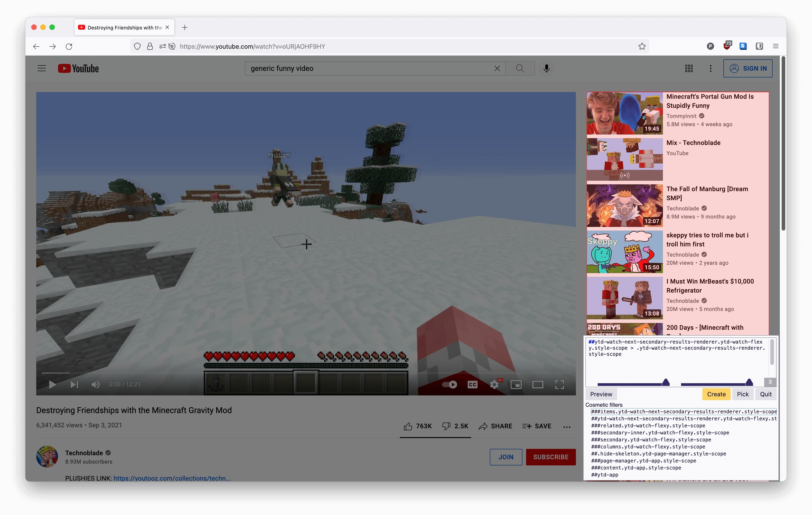Click the YouTube apps grid menu icon
Screen dimensions: 812x515
688,68
